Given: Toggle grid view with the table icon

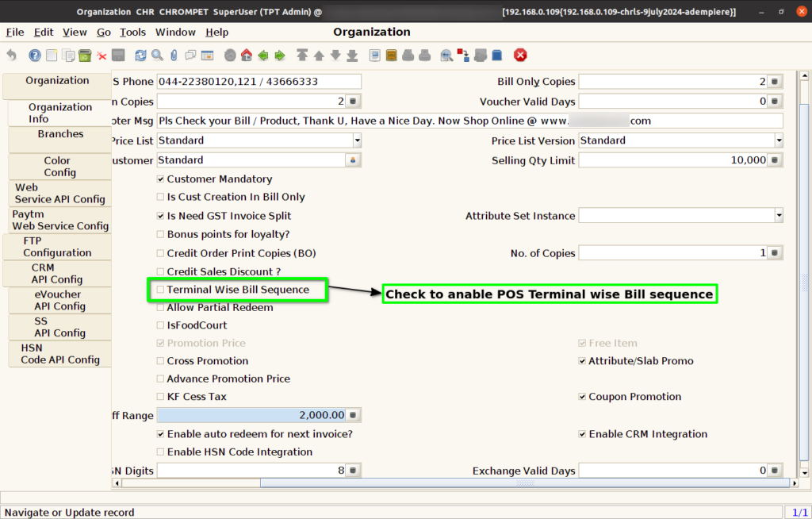Looking at the screenshot, I should (207, 55).
